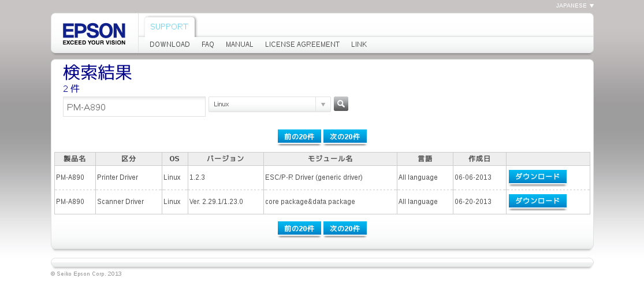Click the 製品名 column header

pos(75,159)
